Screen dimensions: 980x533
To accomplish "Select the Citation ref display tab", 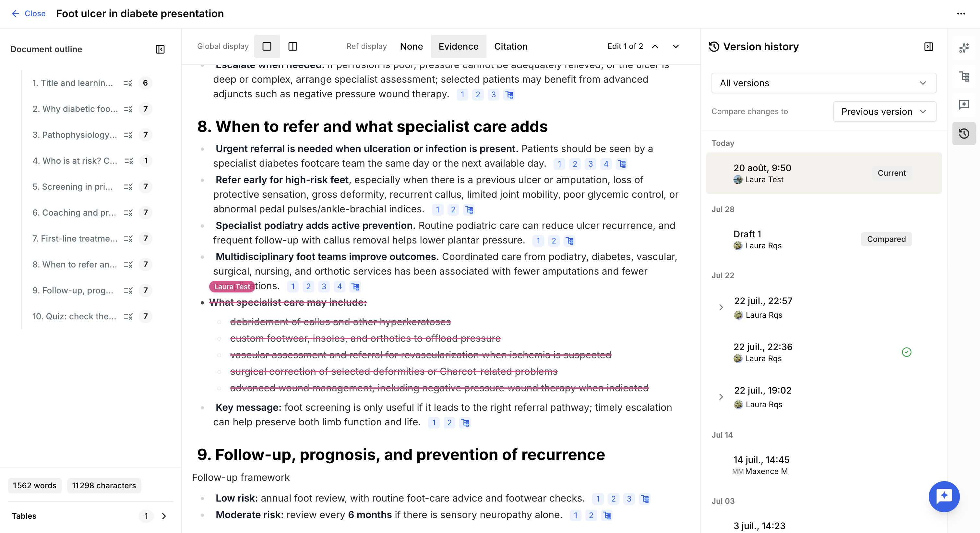I will click(510, 46).
